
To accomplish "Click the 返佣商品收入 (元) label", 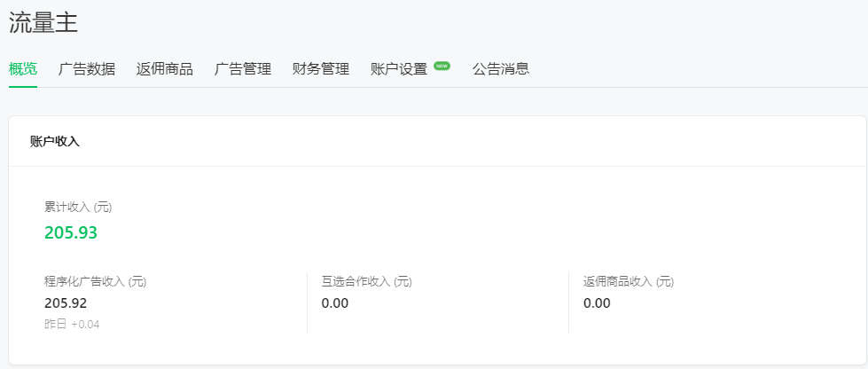I will coord(629,281).
